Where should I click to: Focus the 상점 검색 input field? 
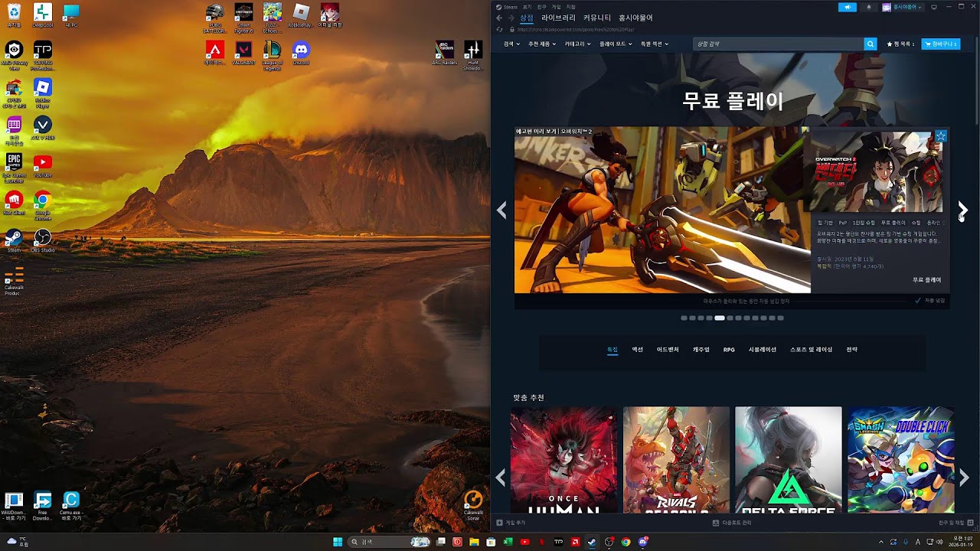tap(778, 44)
